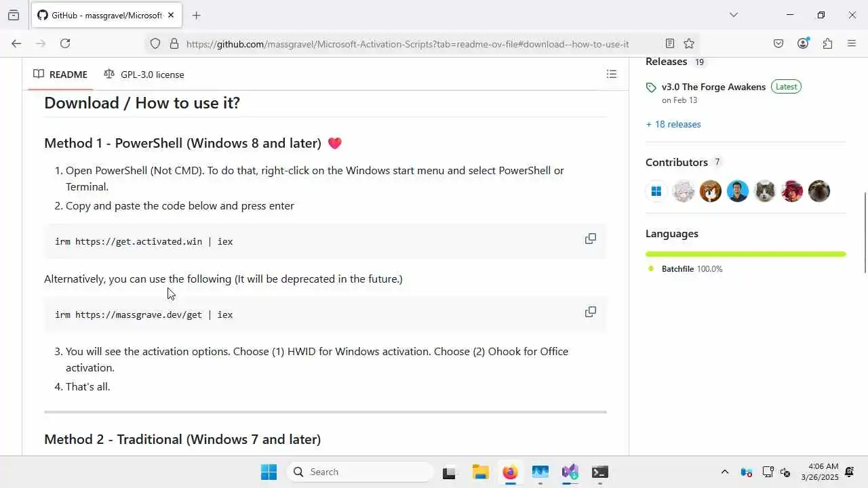This screenshot has width=868, height=488.
Task: Open the Pocket save icon
Action: pos(778,43)
